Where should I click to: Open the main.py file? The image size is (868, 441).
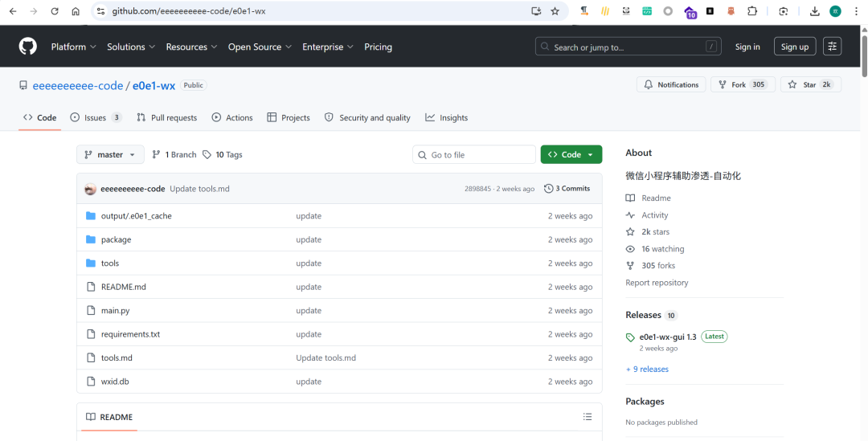(x=115, y=310)
